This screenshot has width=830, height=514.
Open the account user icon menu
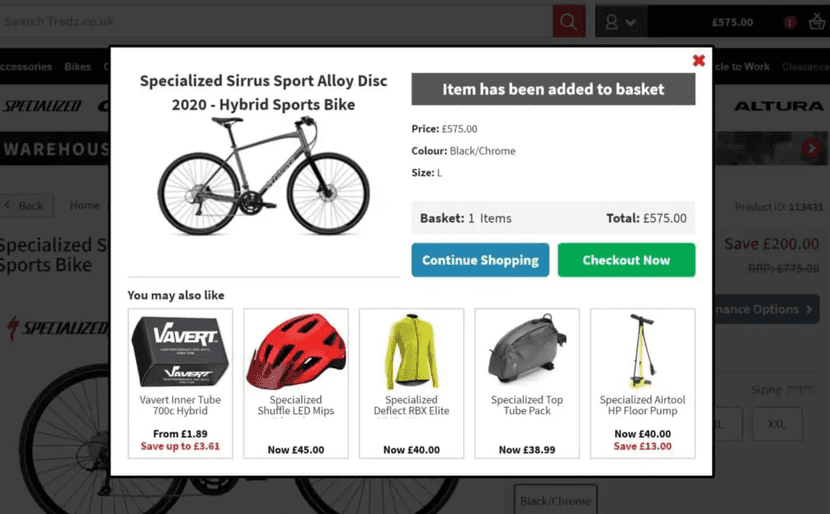(x=620, y=22)
